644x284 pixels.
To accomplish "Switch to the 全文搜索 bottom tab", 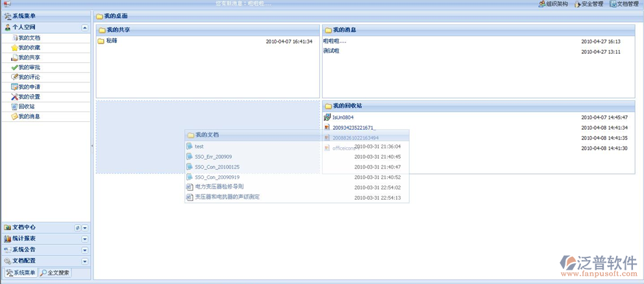I will [x=55, y=272].
